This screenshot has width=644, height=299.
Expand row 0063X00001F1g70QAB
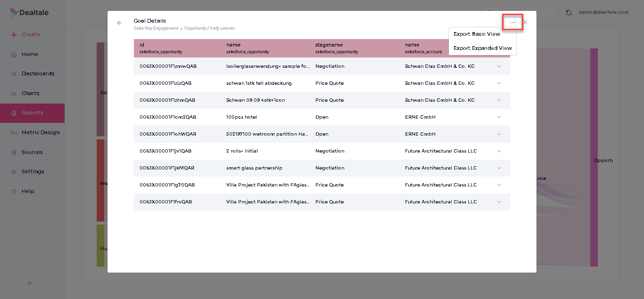point(499,185)
